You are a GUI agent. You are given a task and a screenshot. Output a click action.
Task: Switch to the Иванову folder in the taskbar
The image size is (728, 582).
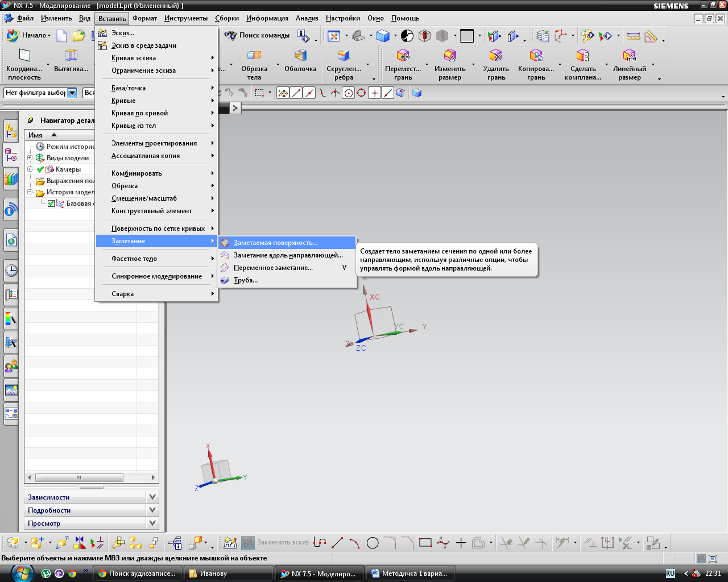coord(229,573)
